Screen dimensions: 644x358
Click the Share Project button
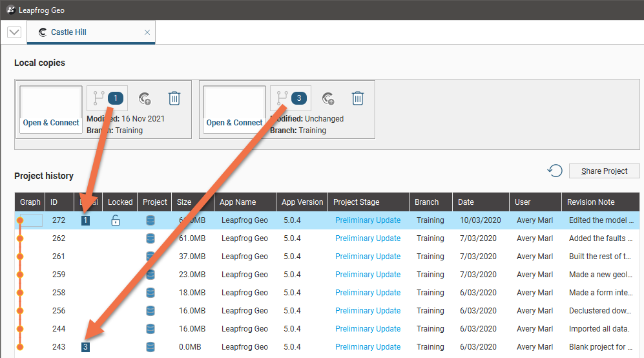pyautogui.click(x=604, y=171)
